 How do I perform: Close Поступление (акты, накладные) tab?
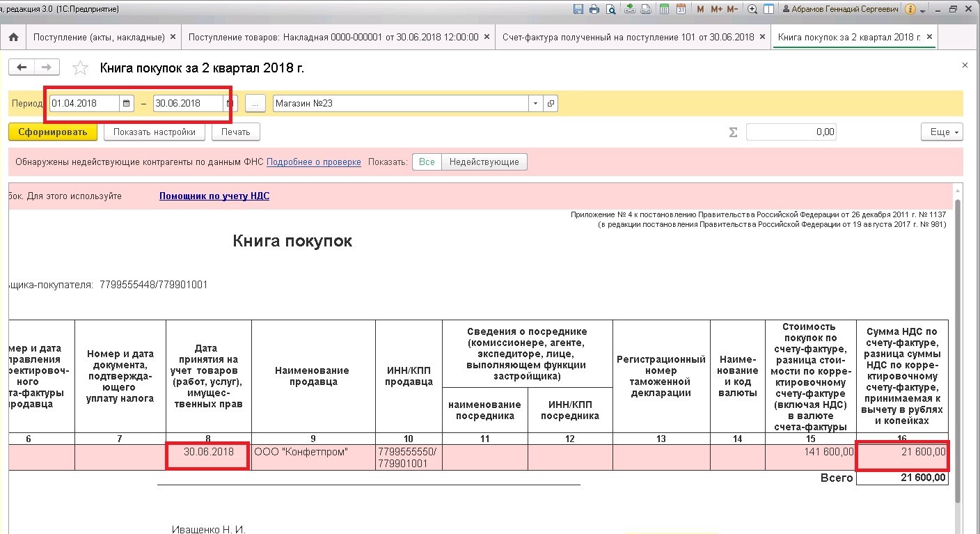pos(173,37)
